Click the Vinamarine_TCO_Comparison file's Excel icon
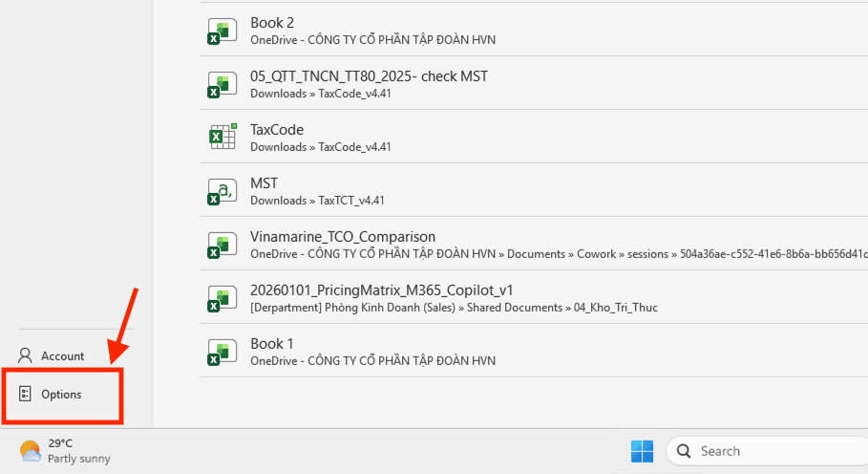The width and height of the screenshot is (868, 474). [x=222, y=246]
